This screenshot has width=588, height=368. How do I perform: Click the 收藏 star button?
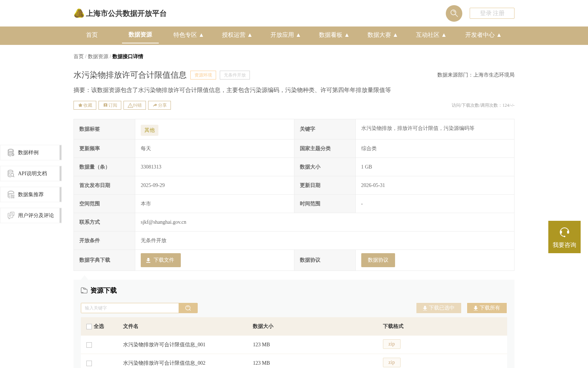85,105
